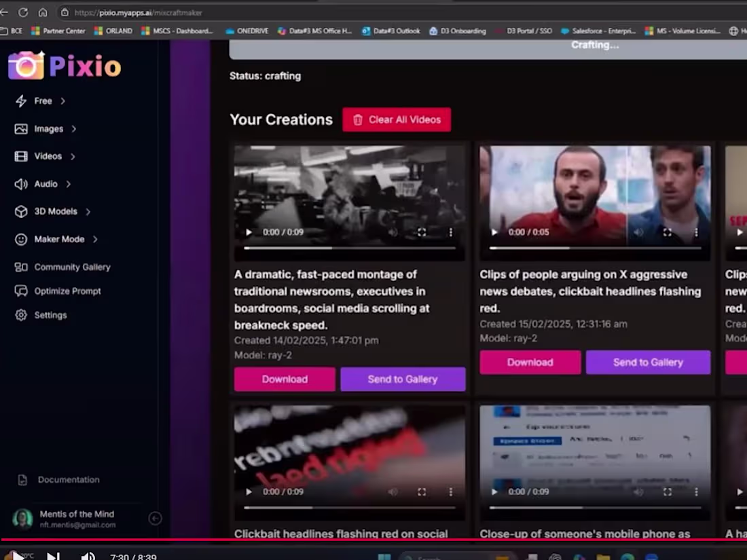Viewport: 747px width, 560px height.
Task: Mute the mobile phone close-up video
Action: pos(638,492)
